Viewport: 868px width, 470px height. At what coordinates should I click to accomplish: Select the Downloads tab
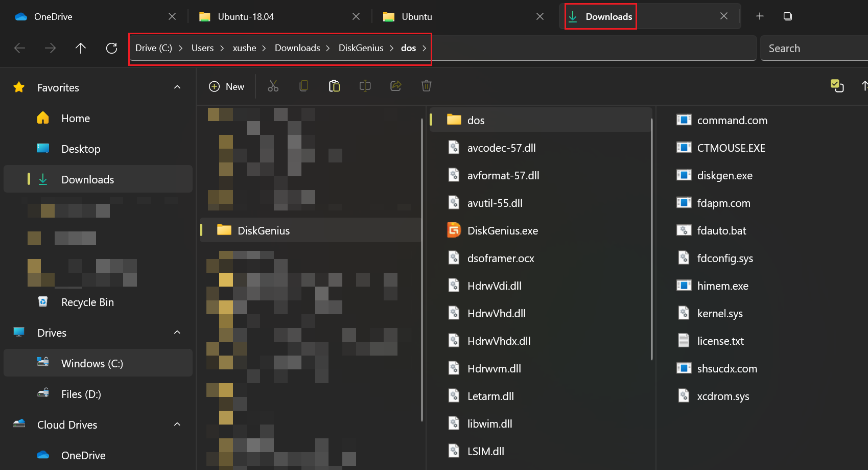pos(650,16)
